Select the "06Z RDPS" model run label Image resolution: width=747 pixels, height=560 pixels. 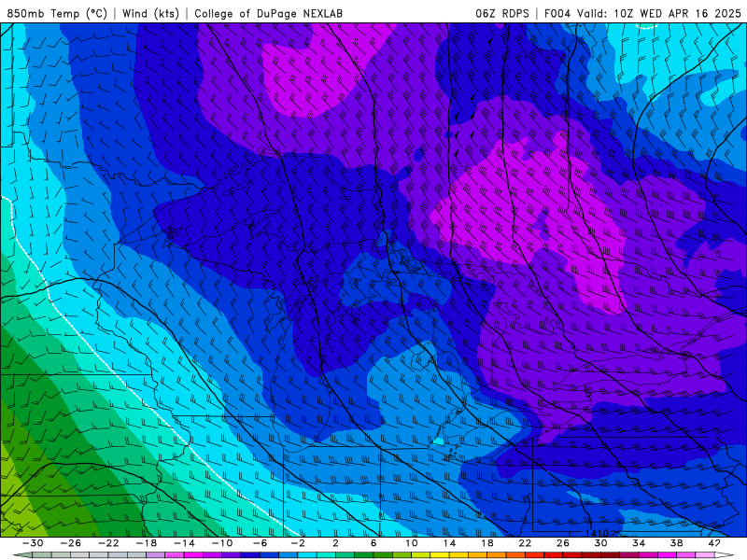[x=501, y=13]
